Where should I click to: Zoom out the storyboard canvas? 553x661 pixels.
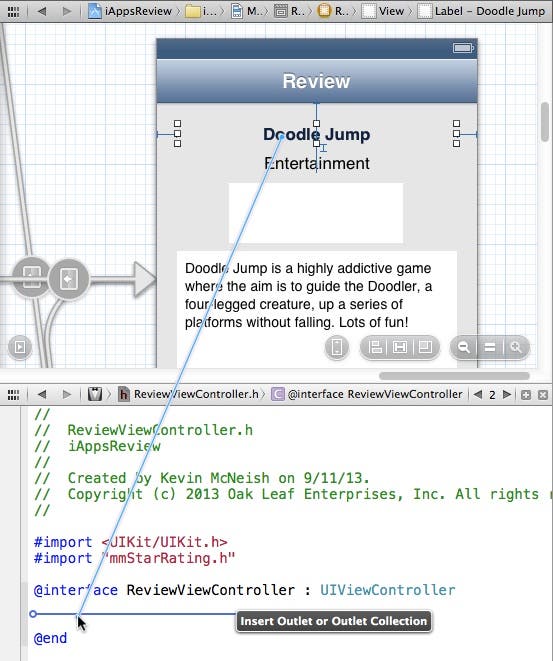(464, 347)
